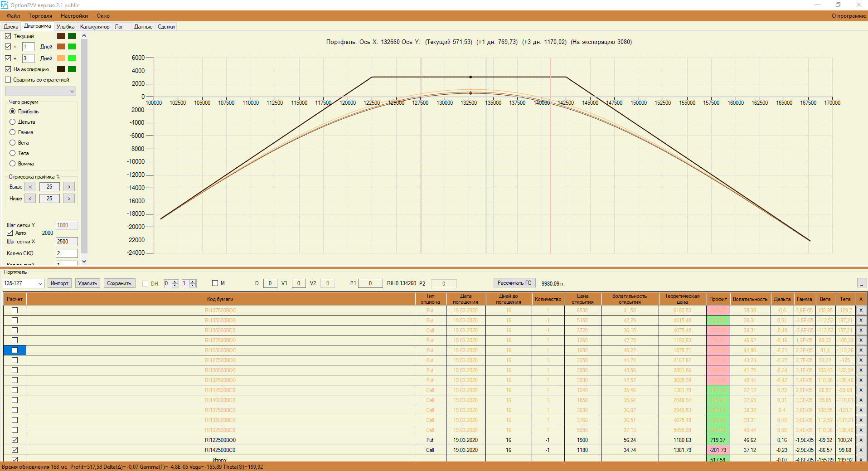868x471 pixels.
Task: Toggle the На экспирацию curve checkbox
Action: click(x=8, y=69)
